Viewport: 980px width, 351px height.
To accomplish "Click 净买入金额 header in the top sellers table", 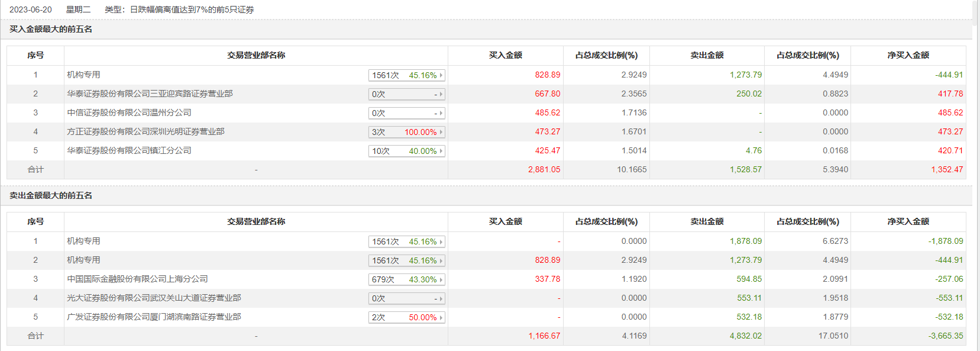I will point(908,221).
